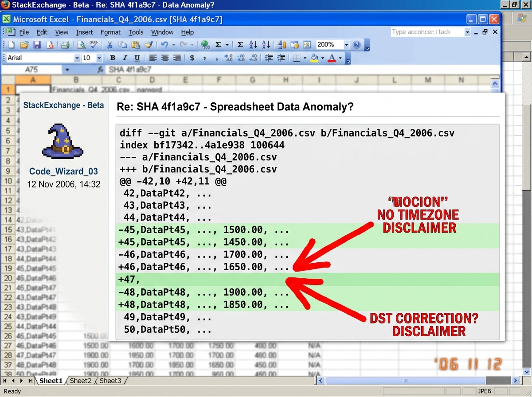Screen dimensions: 532x397
Task: Open the Chart Wizard icon
Action: click(x=282, y=45)
